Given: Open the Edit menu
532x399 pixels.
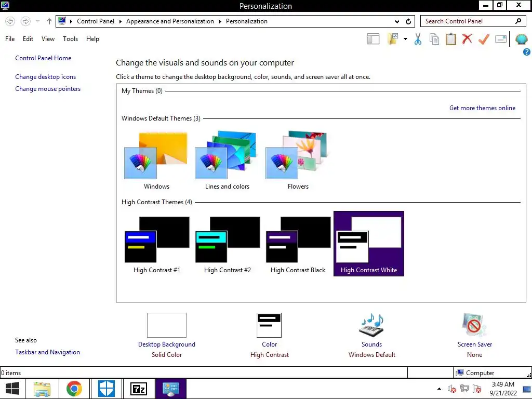Looking at the screenshot, I should click(x=28, y=38).
